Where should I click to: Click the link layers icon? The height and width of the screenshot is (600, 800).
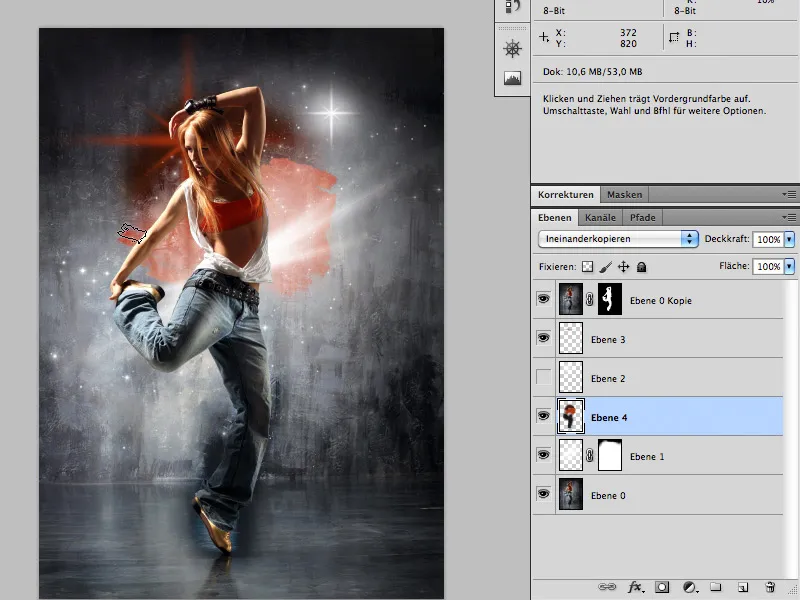607,587
